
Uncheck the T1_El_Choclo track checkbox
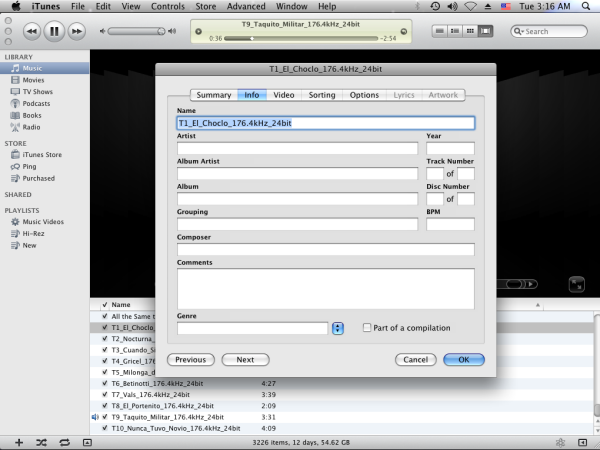click(104, 328)
